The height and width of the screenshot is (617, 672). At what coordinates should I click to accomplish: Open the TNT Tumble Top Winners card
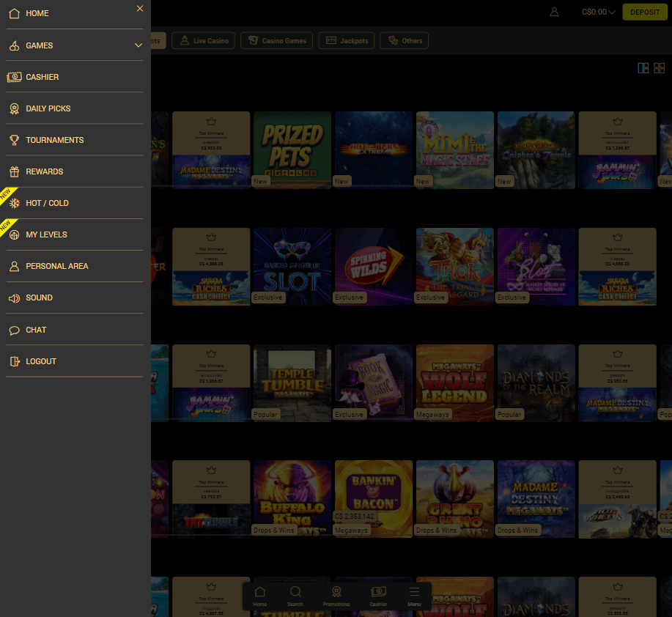211,499
